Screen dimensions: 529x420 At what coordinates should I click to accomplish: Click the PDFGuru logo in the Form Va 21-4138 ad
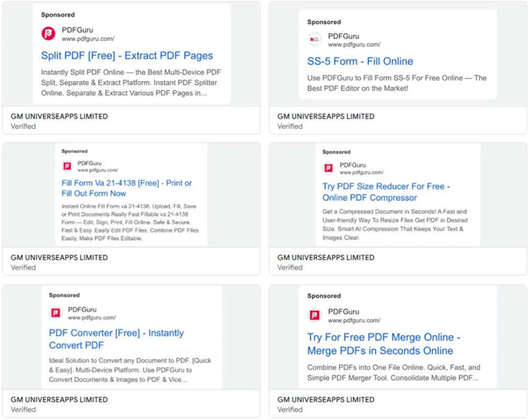[67, 166]
